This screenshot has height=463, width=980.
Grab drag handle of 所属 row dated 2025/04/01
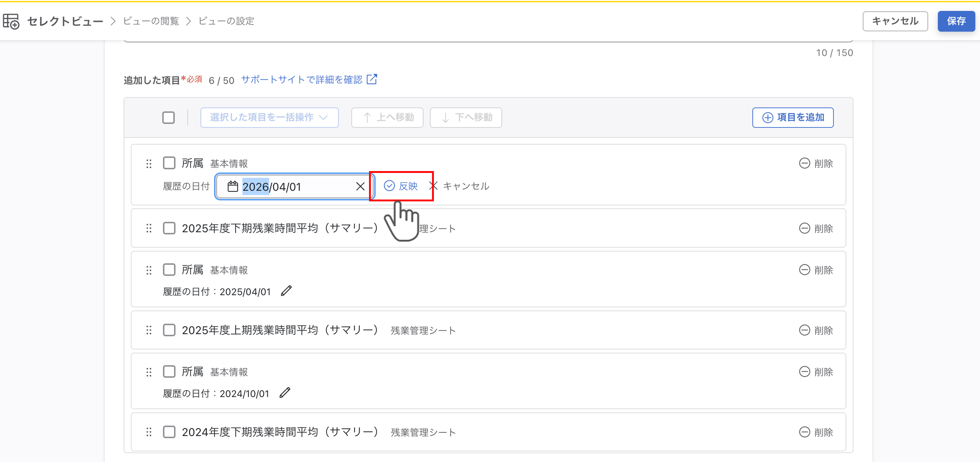click(x=149, y=270)
